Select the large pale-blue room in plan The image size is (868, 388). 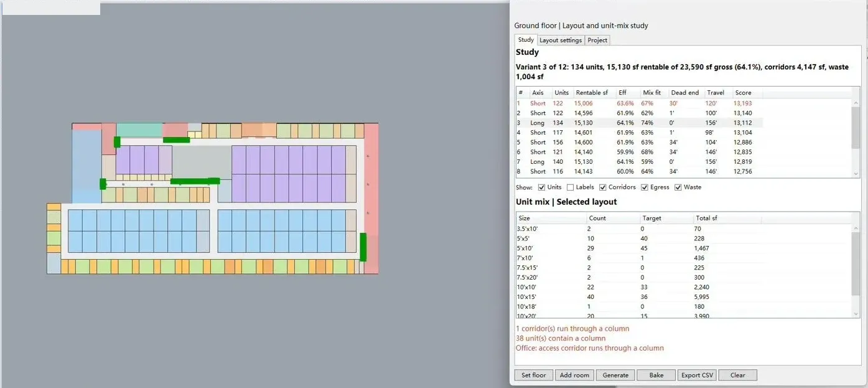86,166
